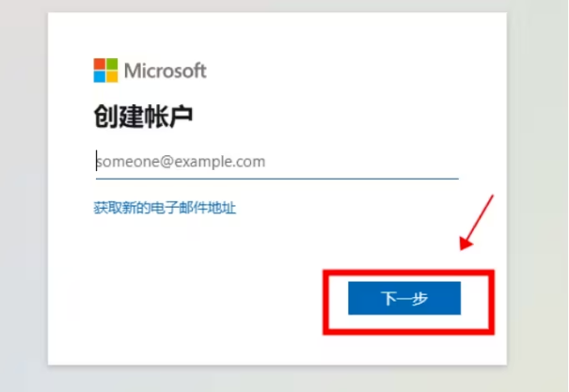The width and height of the screenshot is (569, 392).
Task: Click the green square of the Microsoft logo
Action: click(x=112, y=64)
